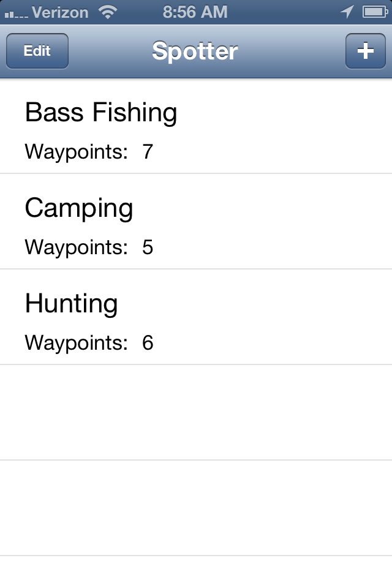
Task: Select Waypoints: 6 under Hunting
Action: pyautogui.click(x=89, y=343)
